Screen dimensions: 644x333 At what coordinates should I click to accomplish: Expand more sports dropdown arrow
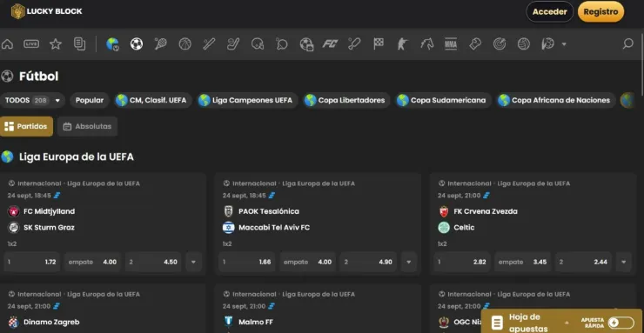pos(564,43)
